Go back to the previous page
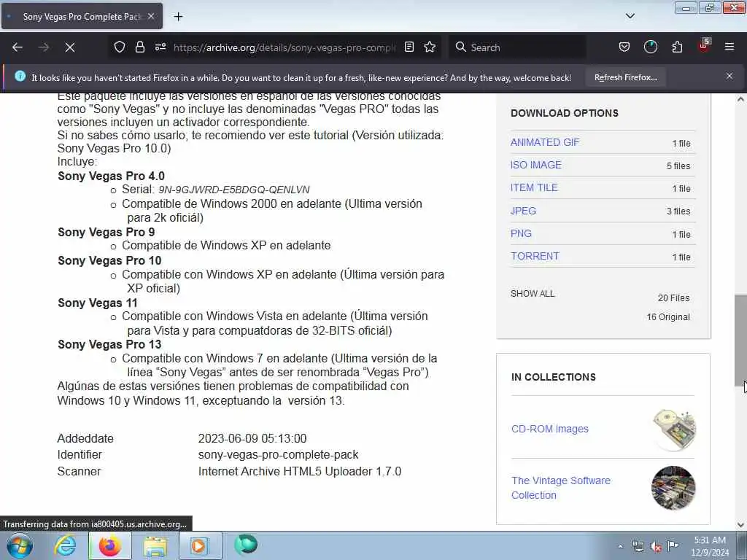This screenshot has height=560, width=747. [x=18, y=47]
